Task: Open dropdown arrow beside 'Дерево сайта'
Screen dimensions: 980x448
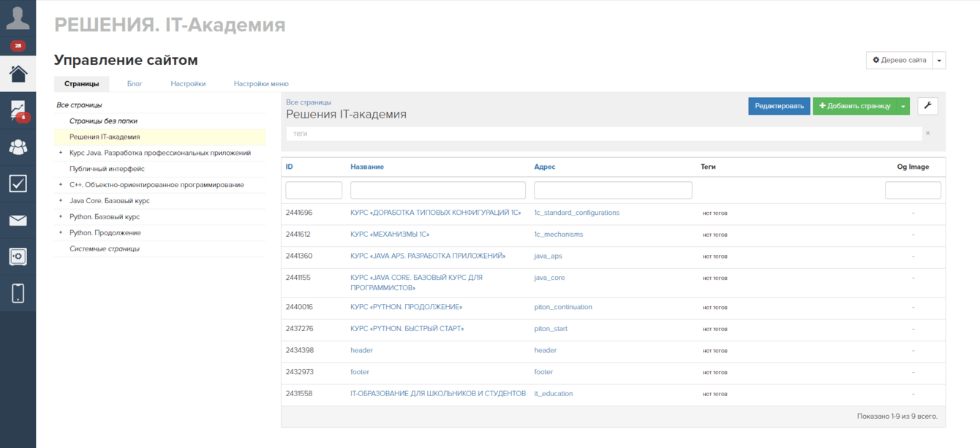Action: [940, 61]
